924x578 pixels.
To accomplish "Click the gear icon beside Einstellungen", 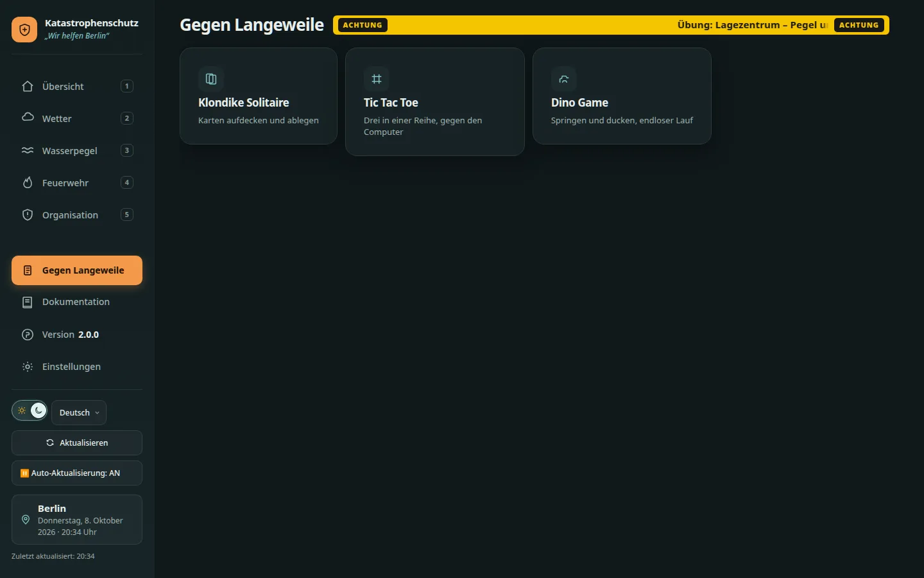I will point(28,367).
